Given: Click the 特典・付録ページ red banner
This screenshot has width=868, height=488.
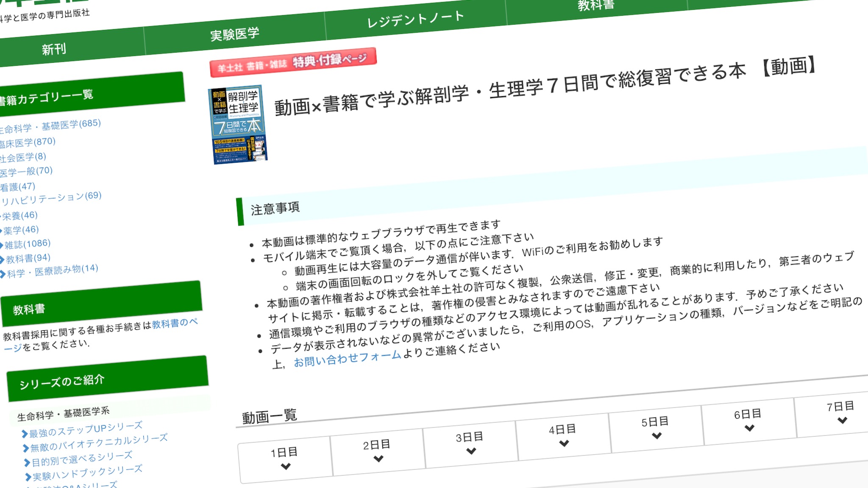Looking at the screenshot, I should [x=292, y=62].
